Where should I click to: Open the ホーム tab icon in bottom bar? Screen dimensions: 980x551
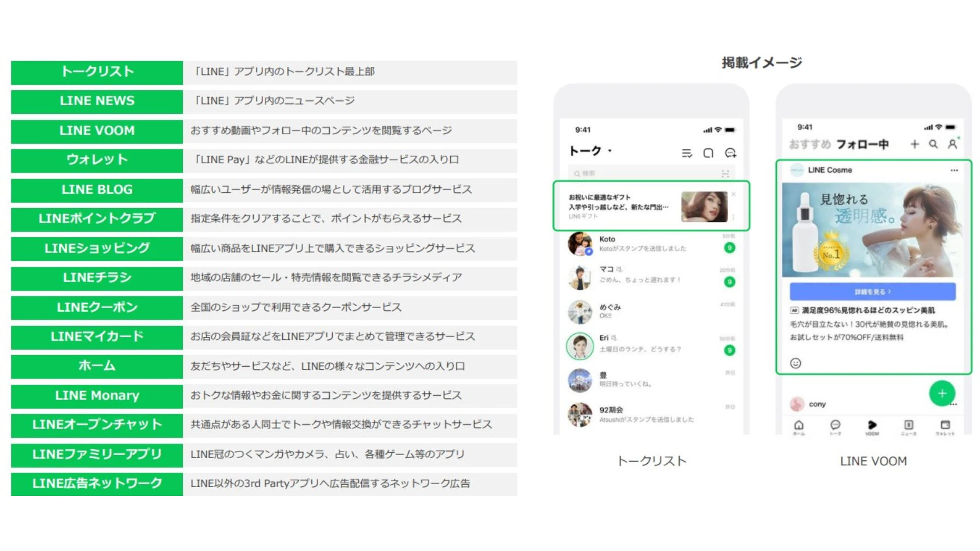click(799, 426)
